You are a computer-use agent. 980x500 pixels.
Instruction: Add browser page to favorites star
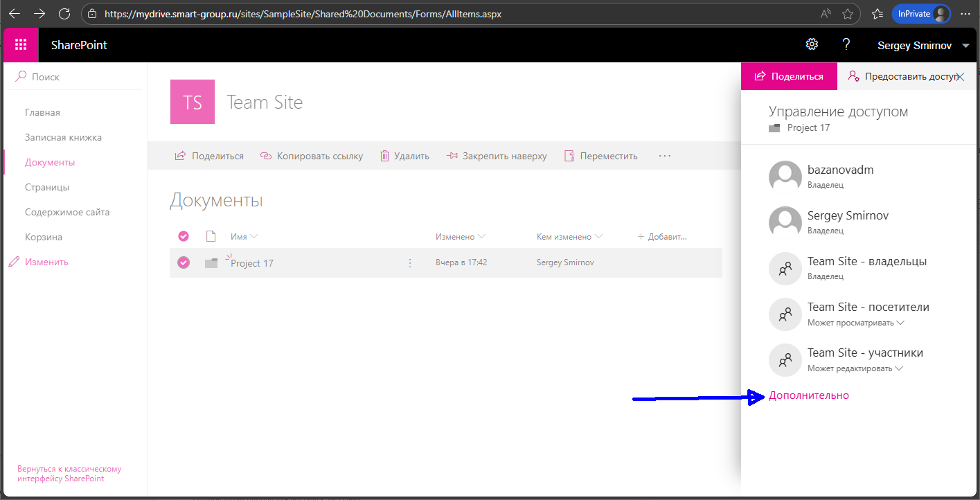pos(848,14)
